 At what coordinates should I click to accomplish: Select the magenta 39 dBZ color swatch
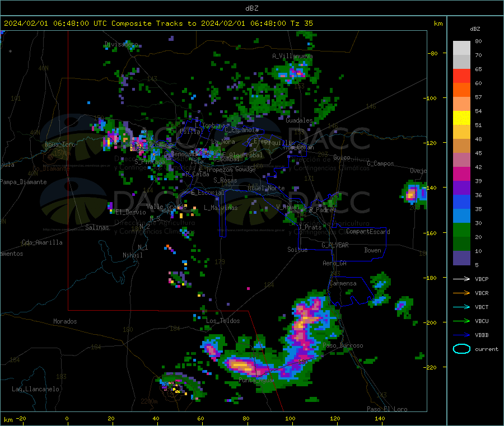[x=461, y=174]
